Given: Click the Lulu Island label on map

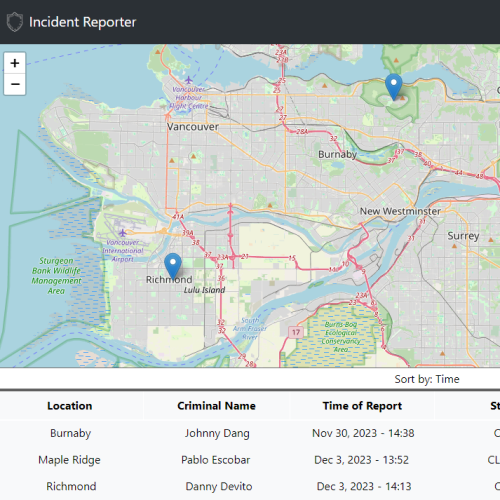Looking at the screenshot, I should click(x=204, y=290).
